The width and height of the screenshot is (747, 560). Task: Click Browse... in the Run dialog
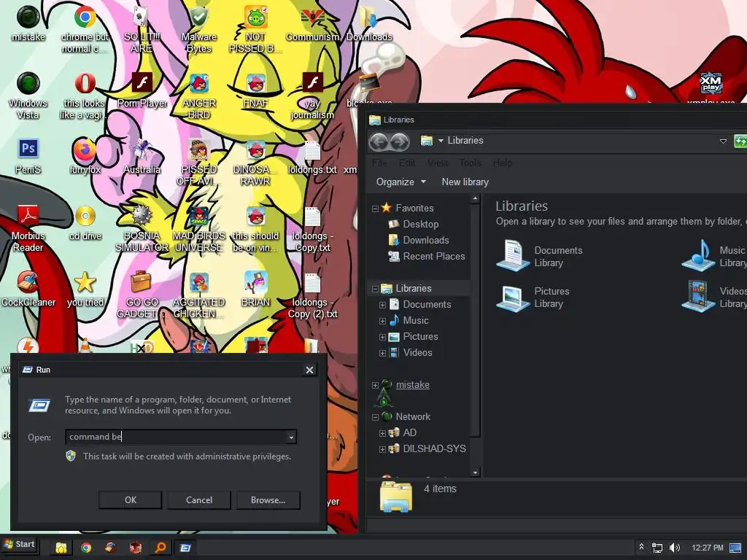coord(268,500)
